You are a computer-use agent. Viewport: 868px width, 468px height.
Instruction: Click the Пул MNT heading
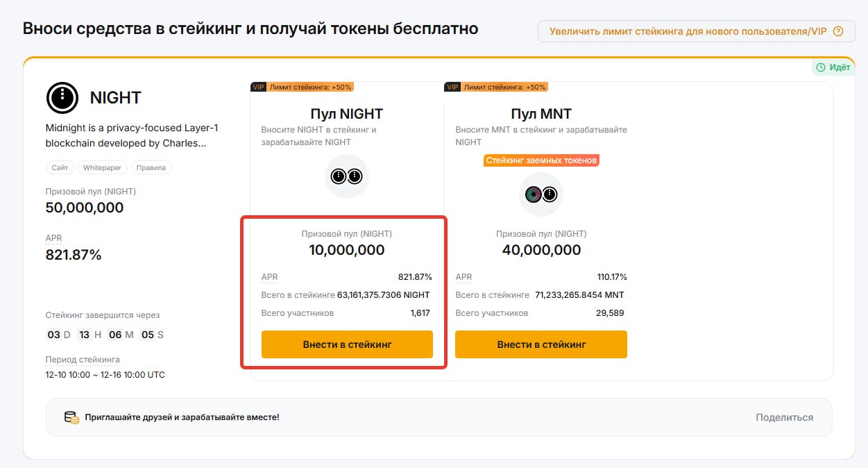click(541, 114)
